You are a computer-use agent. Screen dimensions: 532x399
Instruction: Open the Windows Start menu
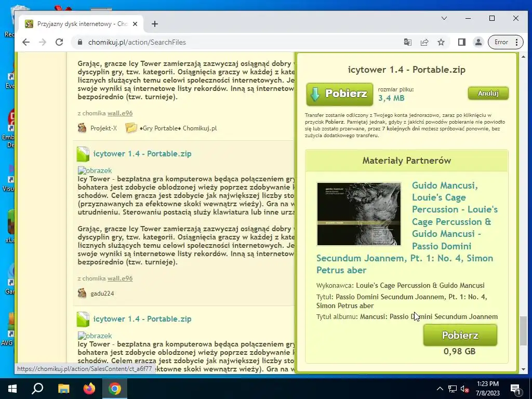coord(12,389)
